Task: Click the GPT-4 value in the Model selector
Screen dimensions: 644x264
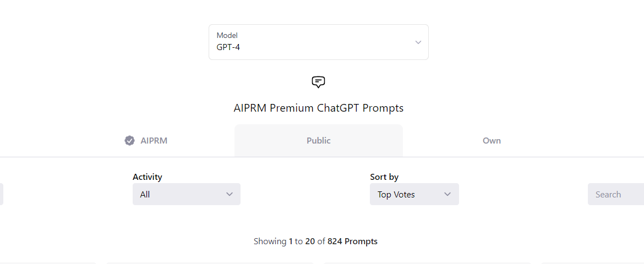Action: pos(228,47)
